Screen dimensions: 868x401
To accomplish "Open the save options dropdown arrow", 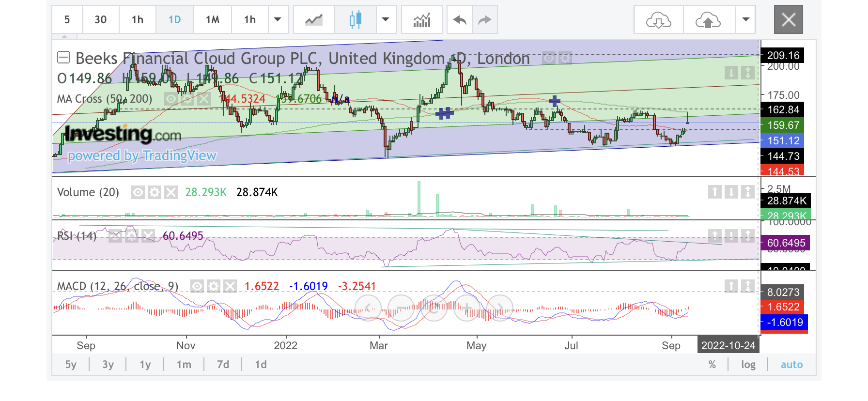I will 746,20.
